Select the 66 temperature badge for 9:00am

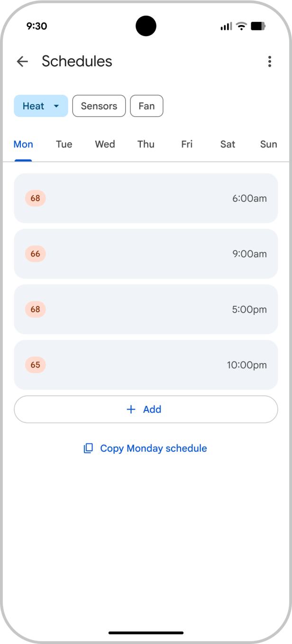(x=35, y=254)
